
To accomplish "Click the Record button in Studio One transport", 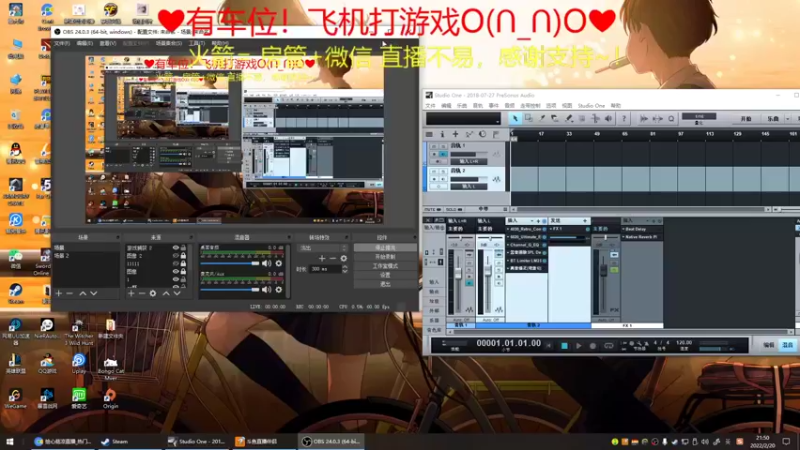I will click(x=593, y=345).
